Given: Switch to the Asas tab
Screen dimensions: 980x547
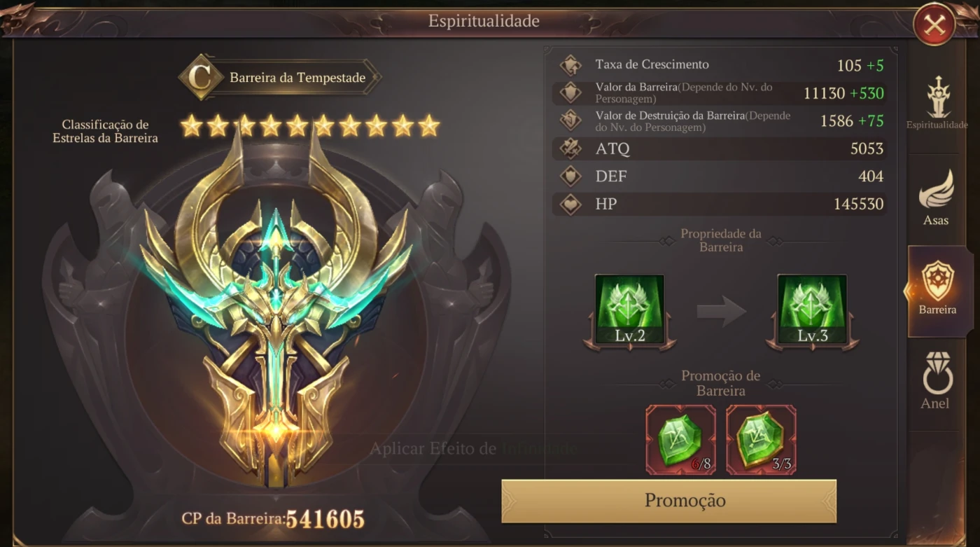Looking at the screenshot, I should [937, 198].
